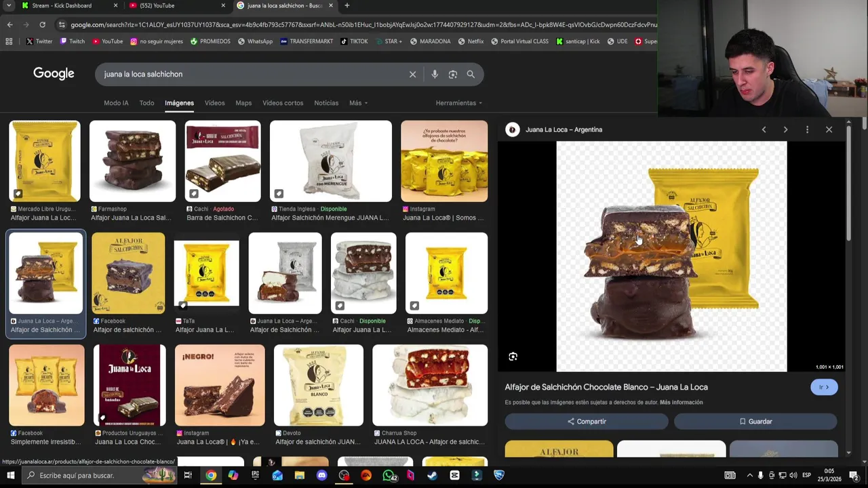Open the Almacenes Mediato alfajor thumbnail
This screenshot has width=868, height=488.
[446, 273]
